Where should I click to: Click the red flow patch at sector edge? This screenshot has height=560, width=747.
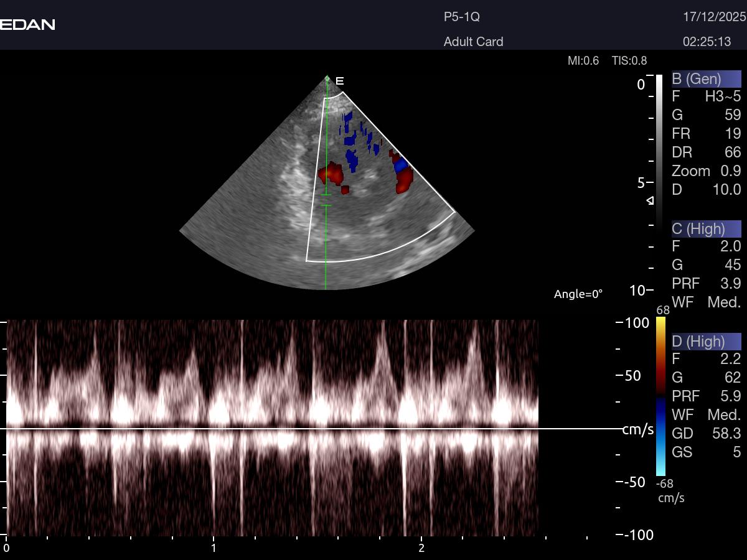[403, 179]
